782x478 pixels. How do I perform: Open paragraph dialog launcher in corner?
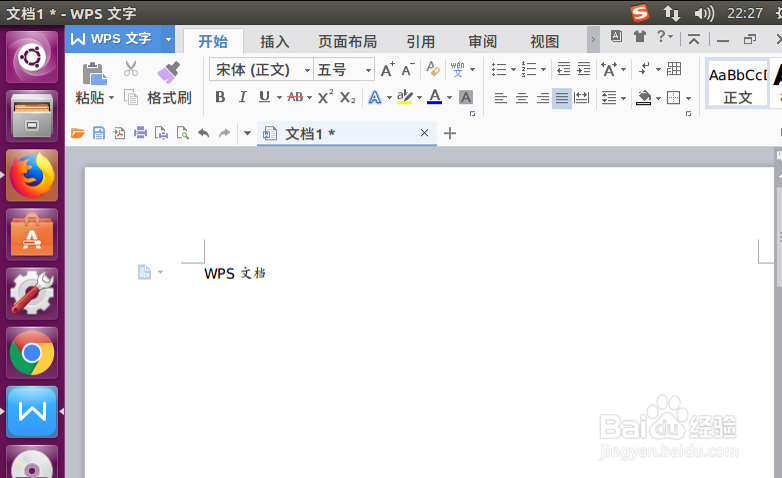point(688,114)
